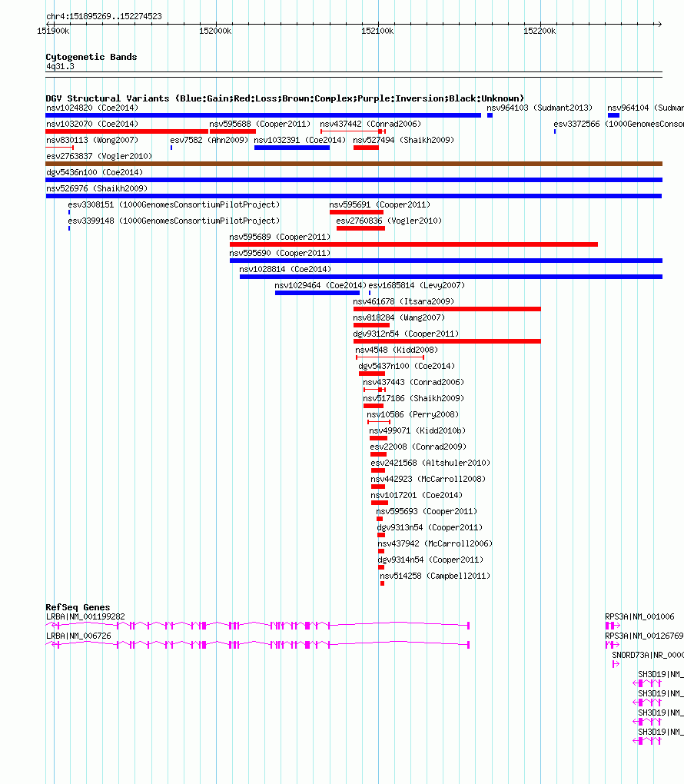The width and height of the screenshot is (684, 784).
Task: Select the nsv499071 (Kidd2010b) label
Action: (x=417, y=430)
